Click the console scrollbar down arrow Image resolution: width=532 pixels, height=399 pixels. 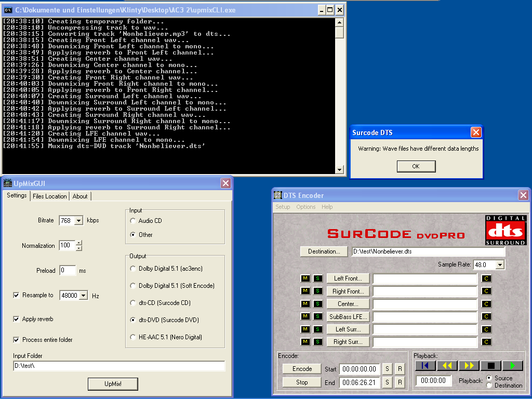click(x=339, y=169)
